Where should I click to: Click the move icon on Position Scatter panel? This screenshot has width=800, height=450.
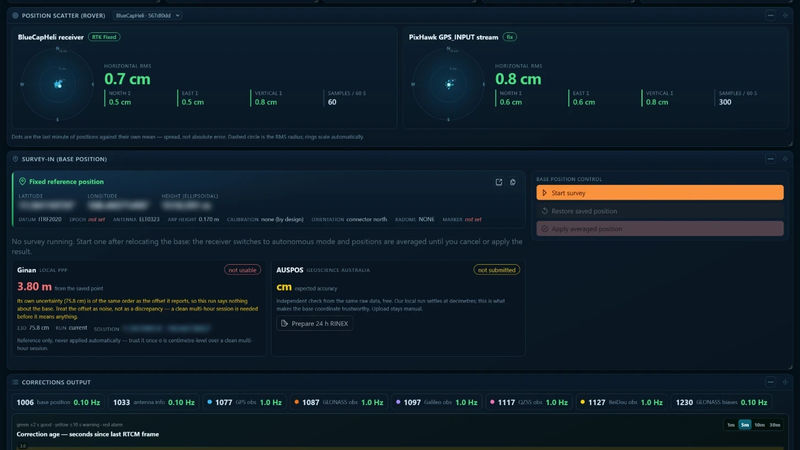click(785, 16)
